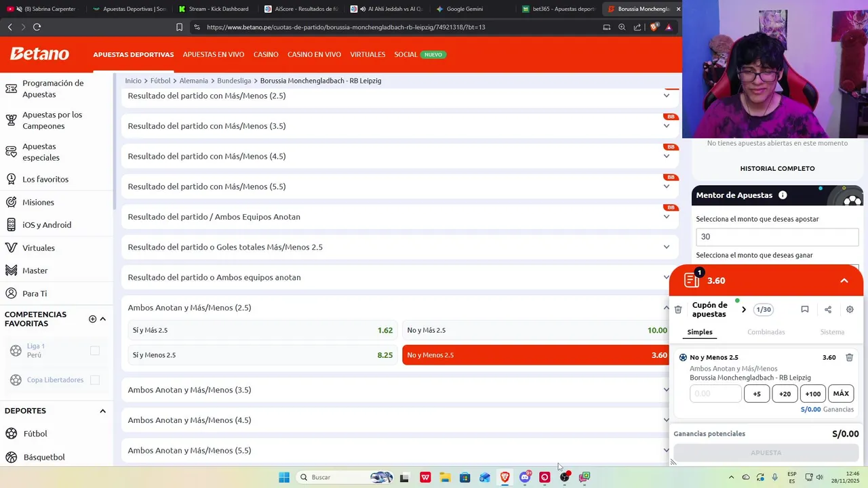Click the share icon in the address bar
868x488 pixels.
coord(637,27)
